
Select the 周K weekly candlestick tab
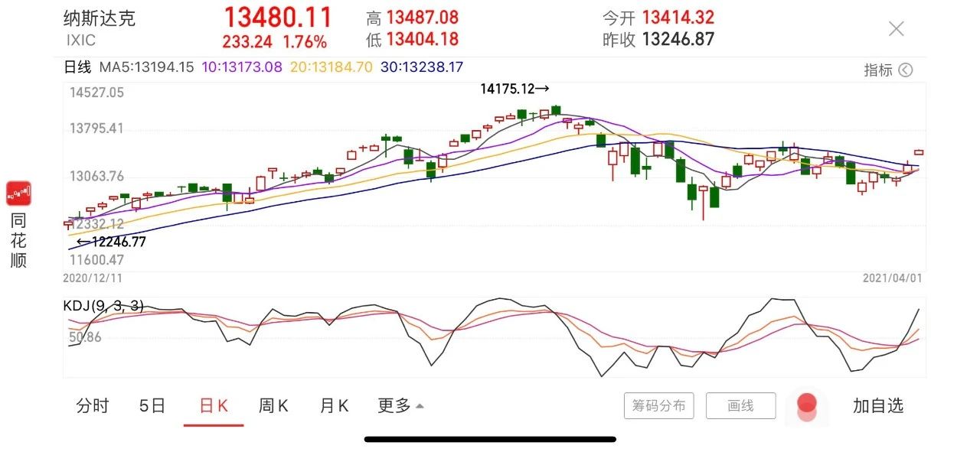[x=273, y=406]
